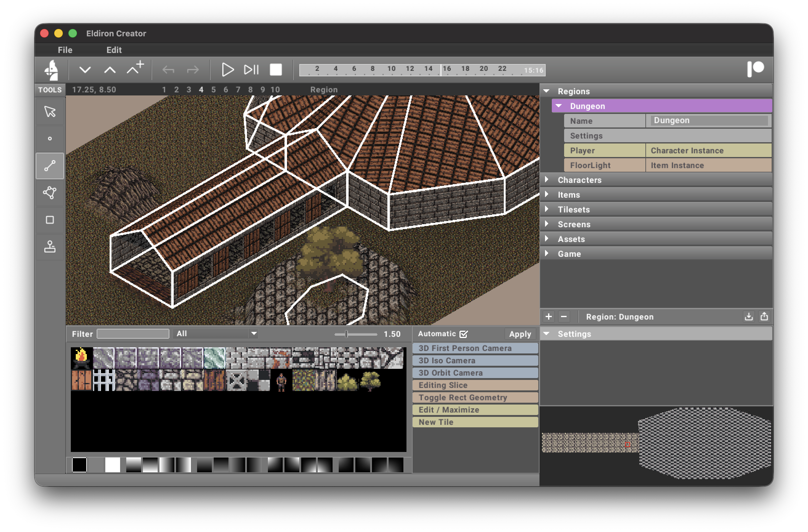Select the stamp tool

[x=50, y=247]
